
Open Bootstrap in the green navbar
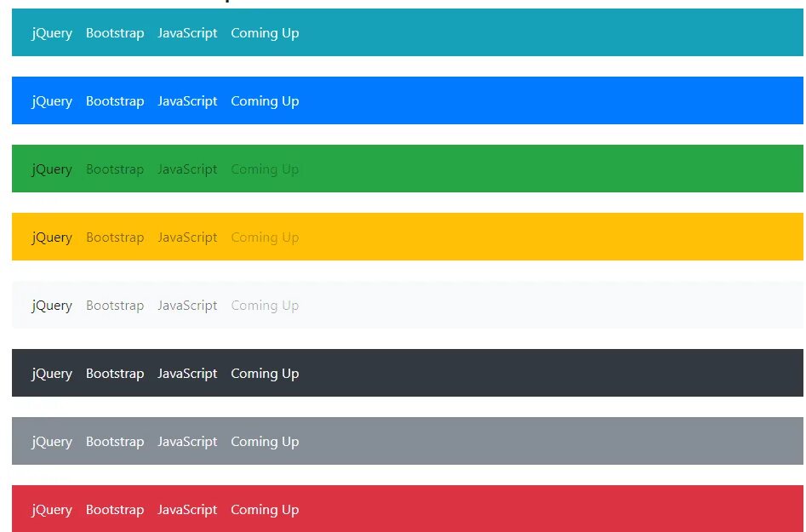pos(115,169)
